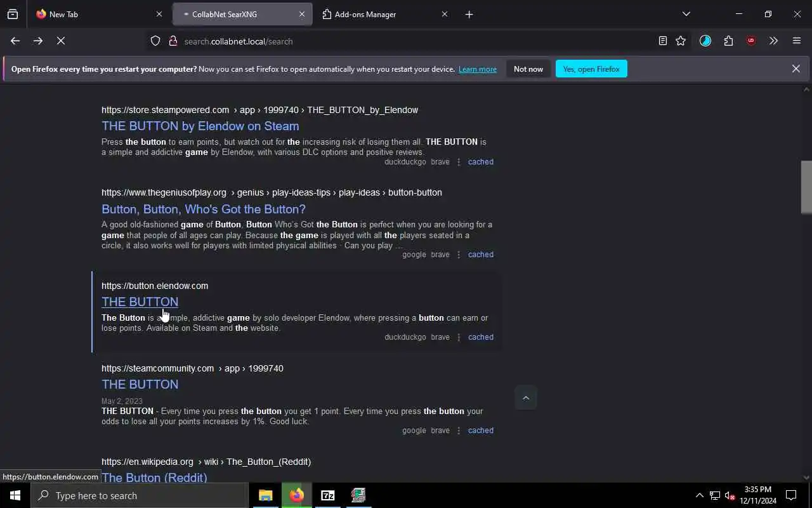Show more tools overflow chevrons
Viewport: 812px width, 508px height.
773,41
